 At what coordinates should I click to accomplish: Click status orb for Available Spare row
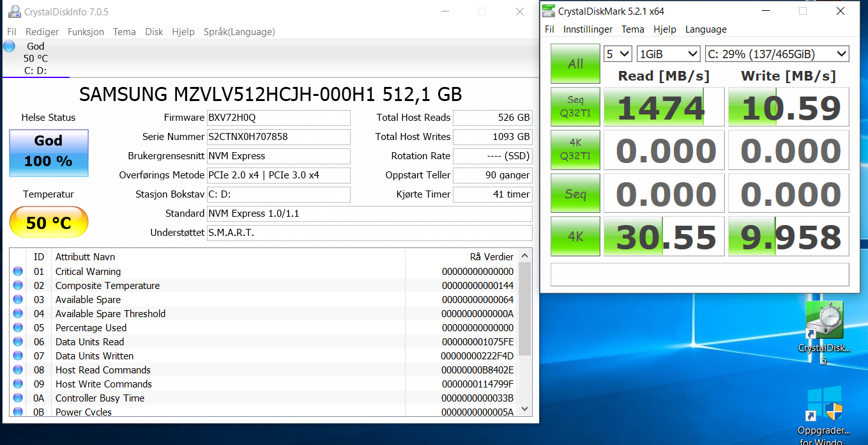(x=18, y=300)
